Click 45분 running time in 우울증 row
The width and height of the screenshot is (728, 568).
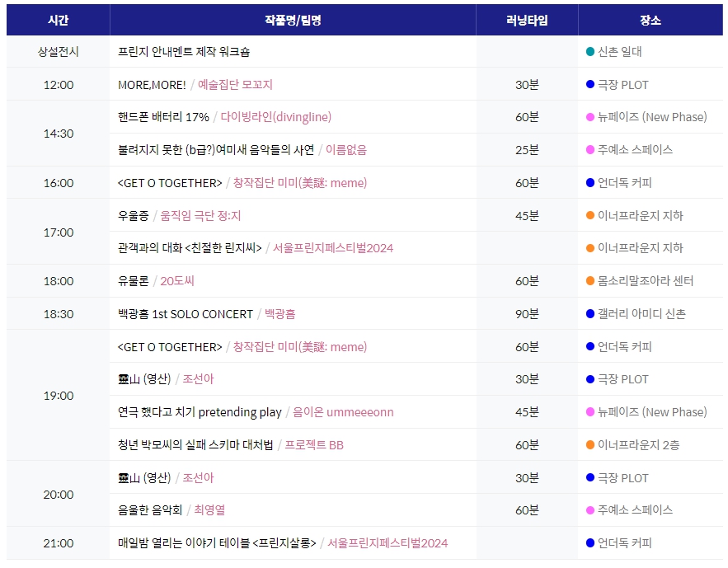[527, 216]
